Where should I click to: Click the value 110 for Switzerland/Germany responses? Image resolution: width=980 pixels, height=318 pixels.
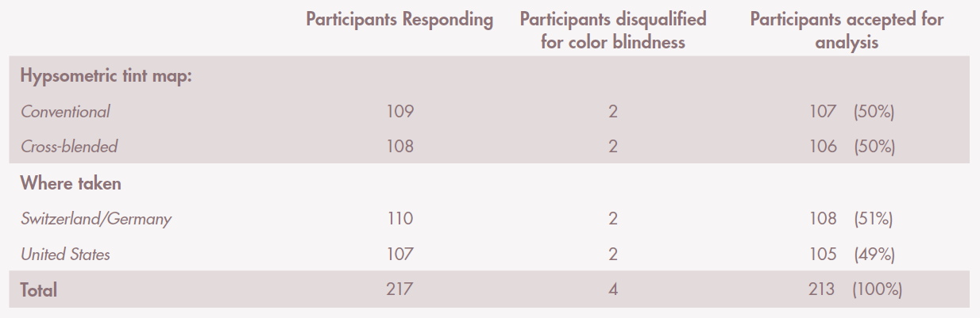click(x=399, y=219)
